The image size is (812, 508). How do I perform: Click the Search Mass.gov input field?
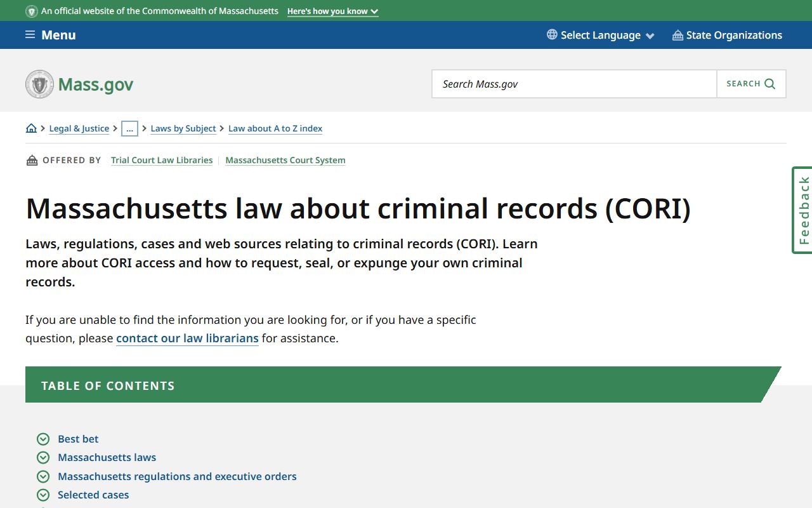[x=574, y=84]
